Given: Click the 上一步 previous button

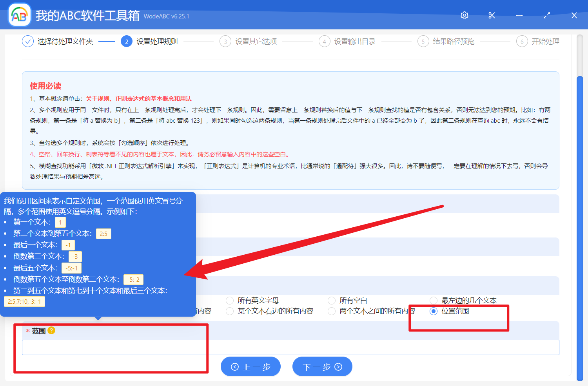Looking at the screenshot, I should [x=250, y=367].
